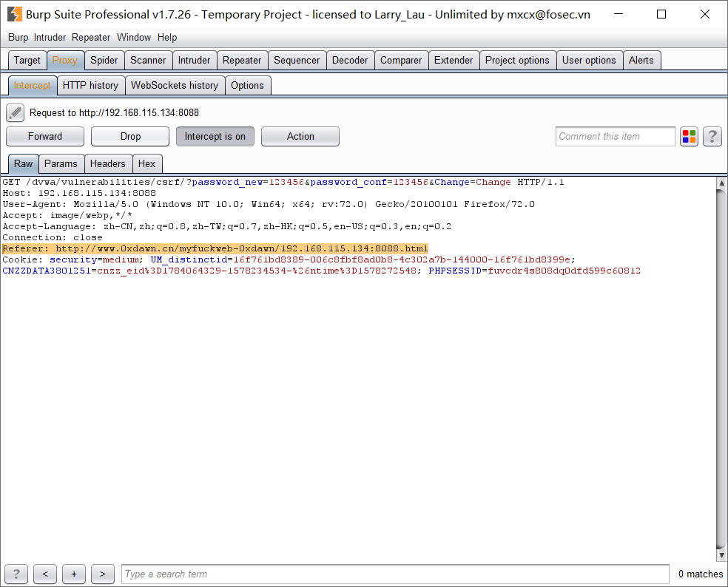
Task: Click the PHPSESSID cookie value
Action: 564,271
